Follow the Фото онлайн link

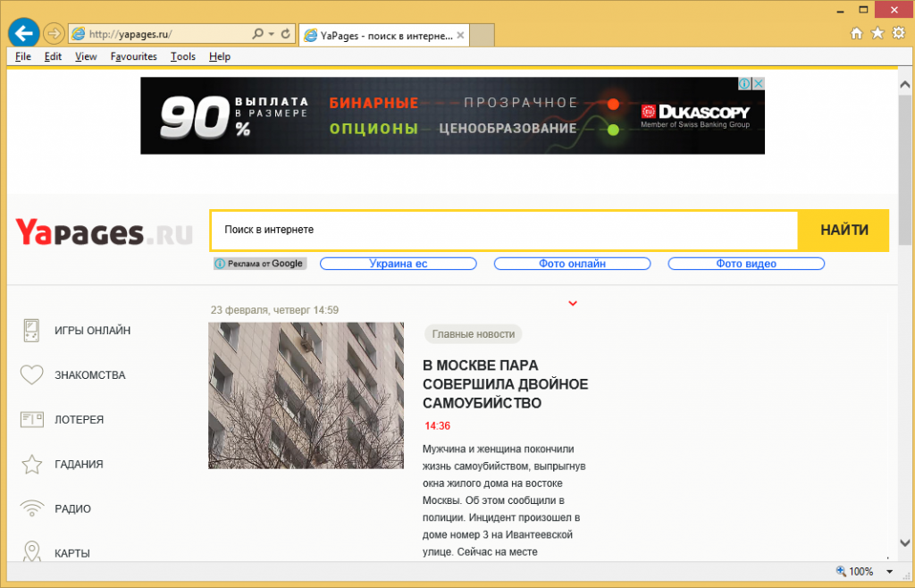[x=572, y=264]
